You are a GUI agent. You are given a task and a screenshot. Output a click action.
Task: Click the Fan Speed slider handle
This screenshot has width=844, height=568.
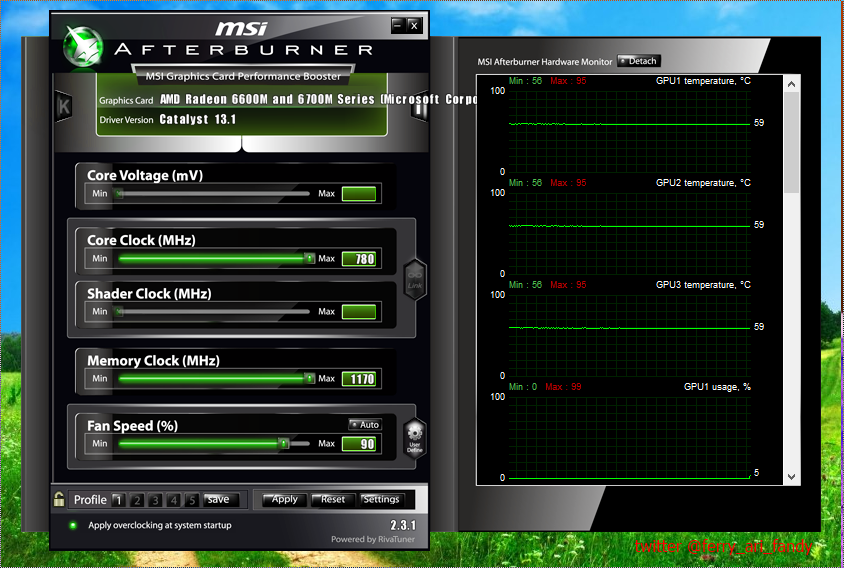click(x=284, y=444)
